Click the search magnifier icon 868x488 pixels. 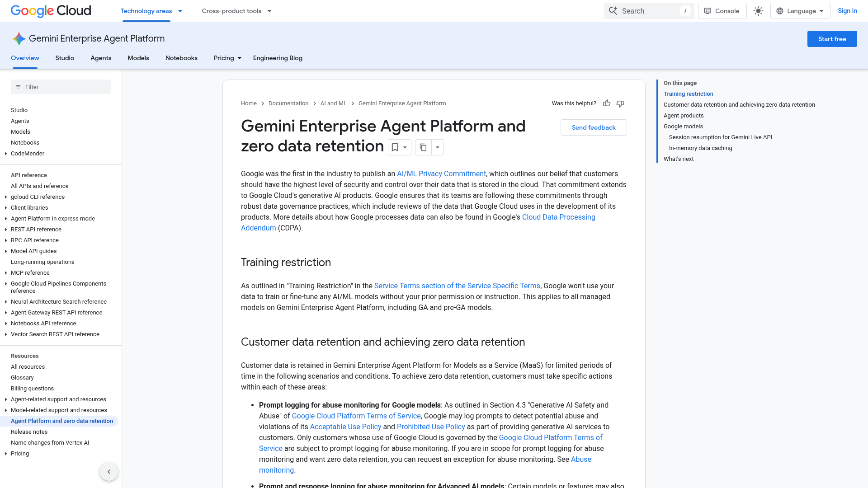(613, 11)
